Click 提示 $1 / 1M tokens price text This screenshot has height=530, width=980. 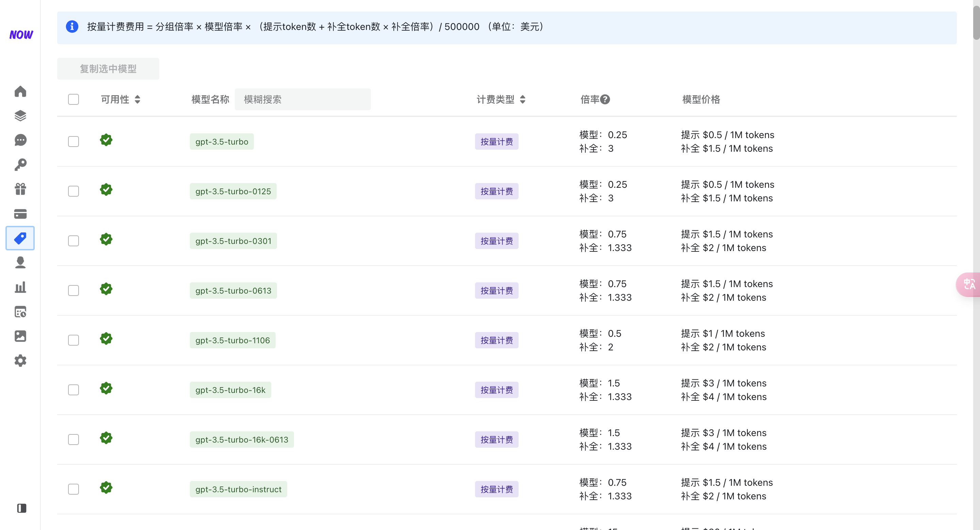click(x=723, y=333)
